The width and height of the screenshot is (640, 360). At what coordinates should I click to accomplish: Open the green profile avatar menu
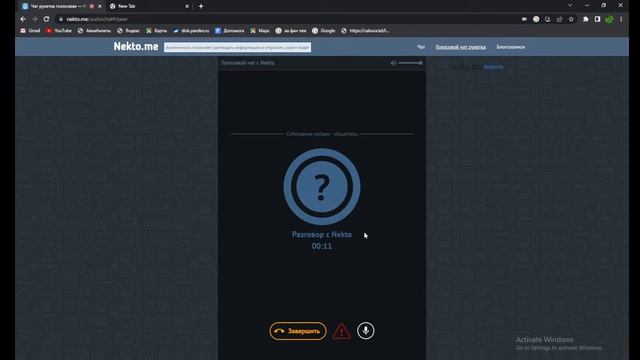pos(609,19)
